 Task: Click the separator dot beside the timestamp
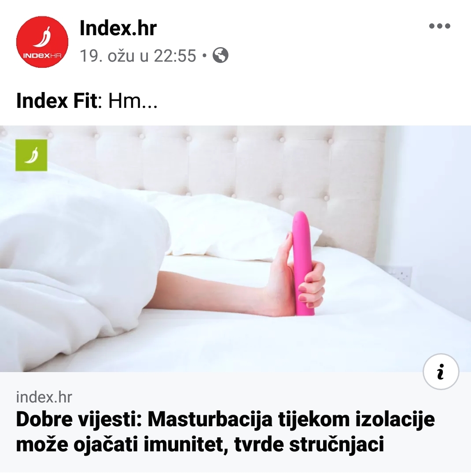coord(204,56)
